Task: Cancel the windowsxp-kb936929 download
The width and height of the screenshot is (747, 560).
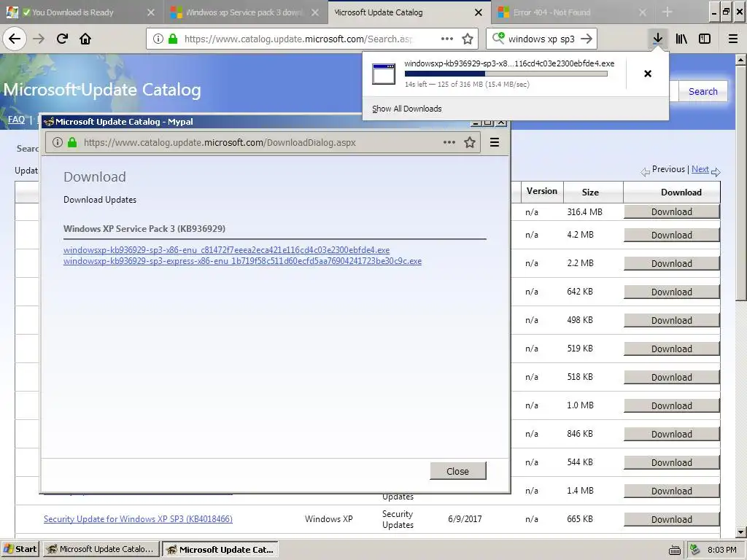Action: tap(648, 74)
